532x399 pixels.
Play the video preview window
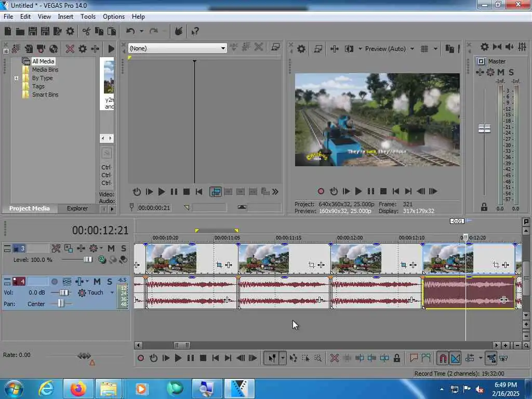358,191
